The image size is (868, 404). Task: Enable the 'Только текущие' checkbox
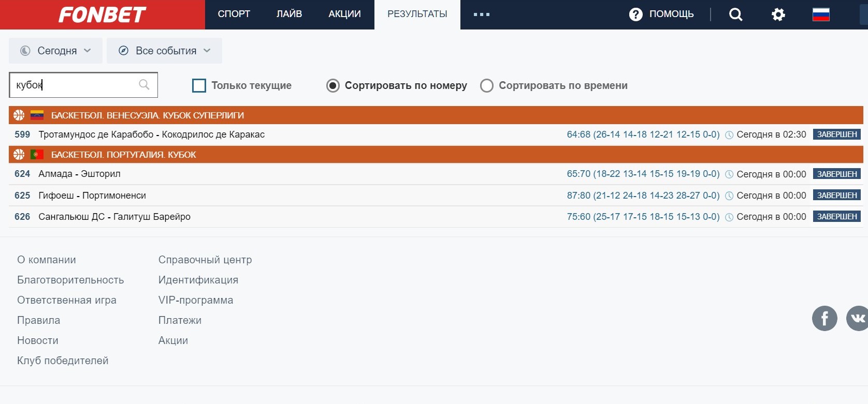[x=199, y=85]
